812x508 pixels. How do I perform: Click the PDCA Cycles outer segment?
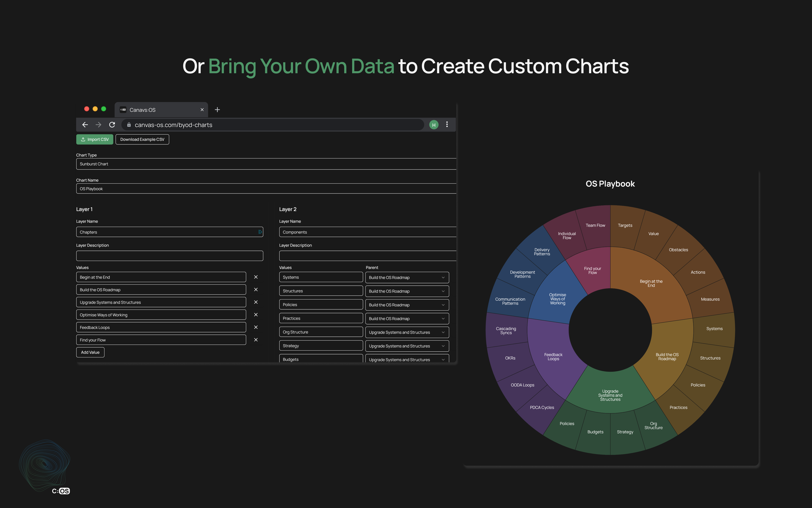point(542,407)
